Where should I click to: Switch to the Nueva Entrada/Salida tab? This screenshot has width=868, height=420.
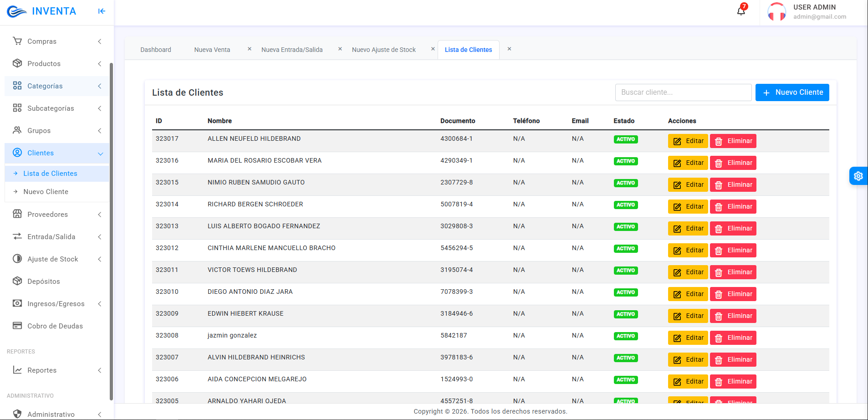292,50
